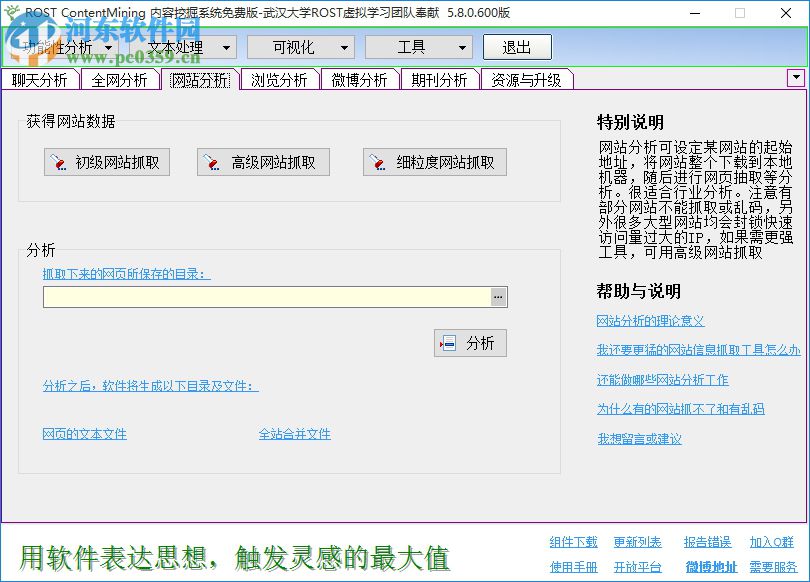Open the 可视化 visualization toolbar item
810x582 pixels.
[x=292, y=46]
